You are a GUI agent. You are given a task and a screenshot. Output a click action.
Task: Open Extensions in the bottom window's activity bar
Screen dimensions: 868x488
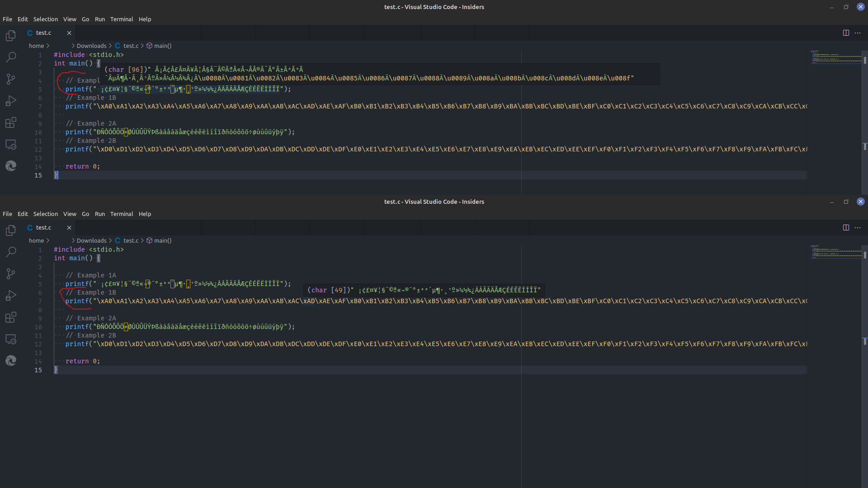(11, 317)
